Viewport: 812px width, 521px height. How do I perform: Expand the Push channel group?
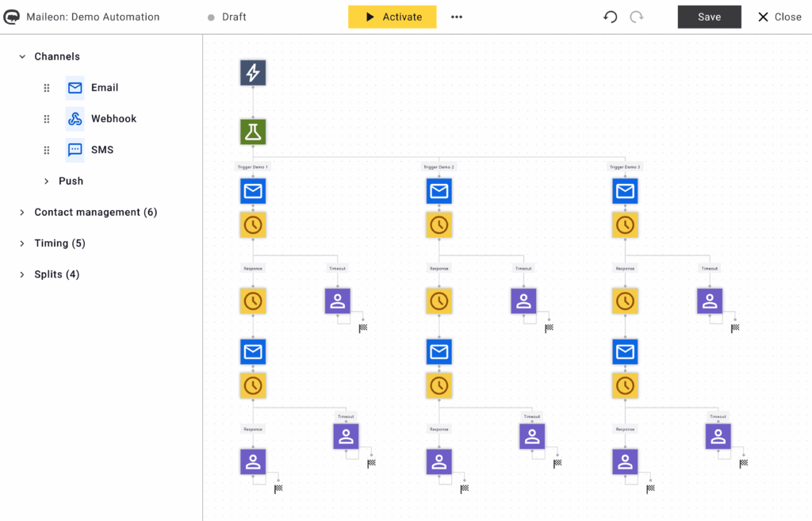point(47,182)
